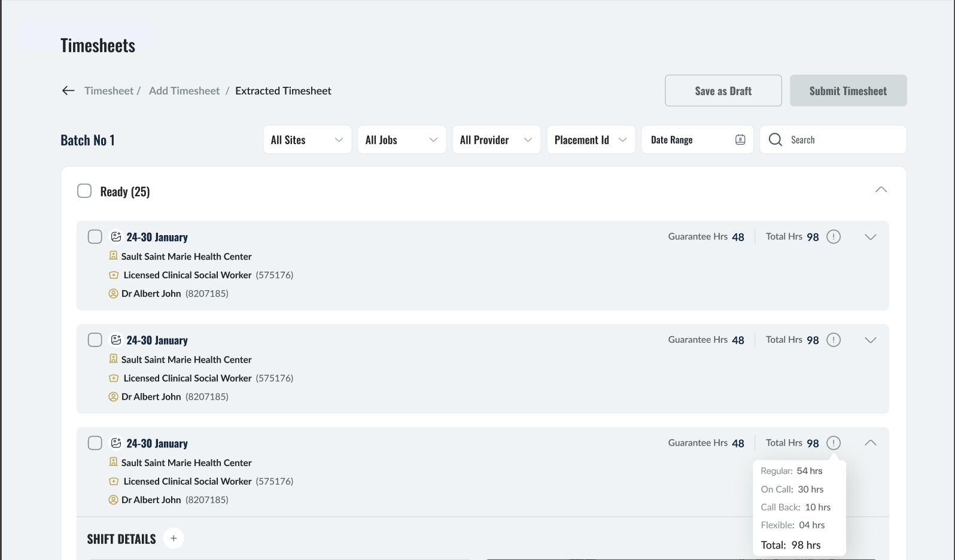Click the Submit Timesheet button
This screenshot has height=560, width=955.
point(848,91)
